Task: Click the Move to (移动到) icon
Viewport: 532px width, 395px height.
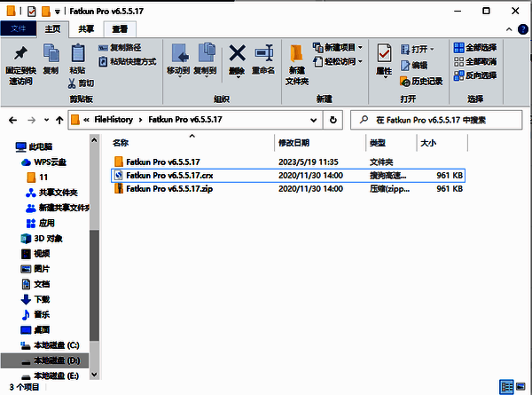Action: 178,59
